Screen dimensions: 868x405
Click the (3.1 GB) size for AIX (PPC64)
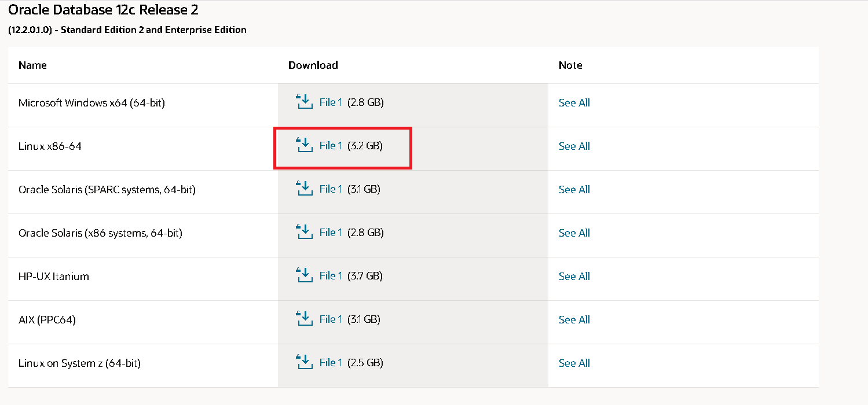pos(364,319)
